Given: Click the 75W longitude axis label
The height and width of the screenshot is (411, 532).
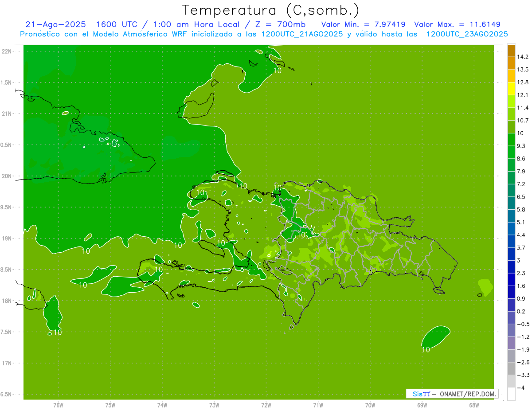Looking at the screenshot, I should click(x=110, y=405).
